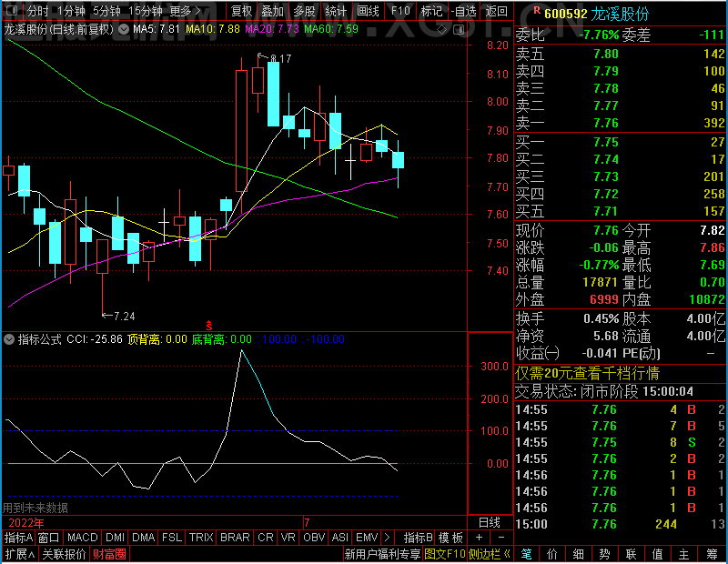
Task: Switch indicator to BRAR
Action: [235, 538]
